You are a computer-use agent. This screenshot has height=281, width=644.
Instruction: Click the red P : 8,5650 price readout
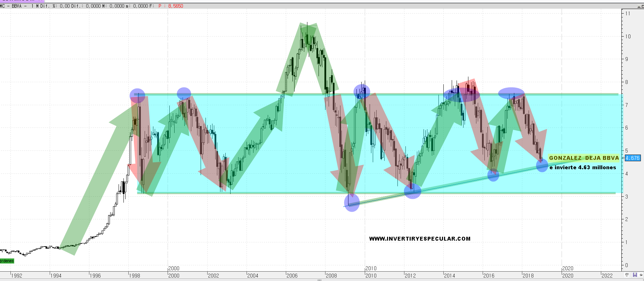coord(171,6)
